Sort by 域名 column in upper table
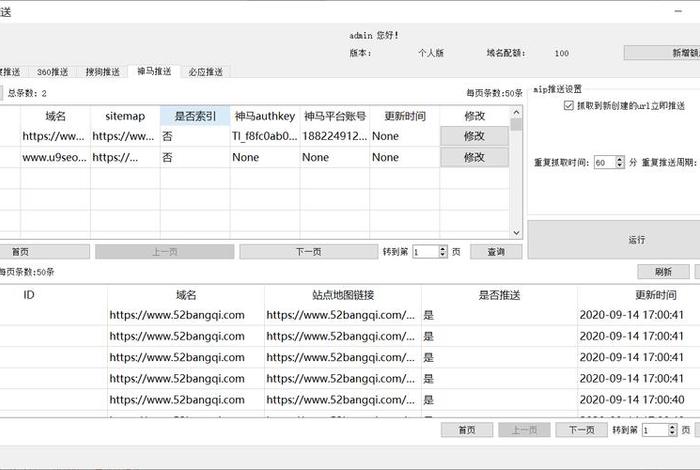The height and width of the screenshot is (470, 700). [55, 116]
